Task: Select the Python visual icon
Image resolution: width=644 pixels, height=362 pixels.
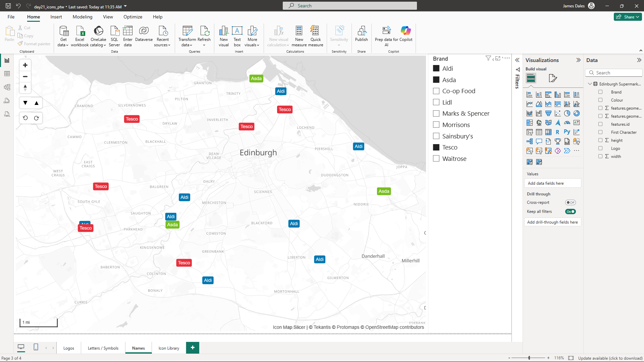Action: (x=567, y=132)
